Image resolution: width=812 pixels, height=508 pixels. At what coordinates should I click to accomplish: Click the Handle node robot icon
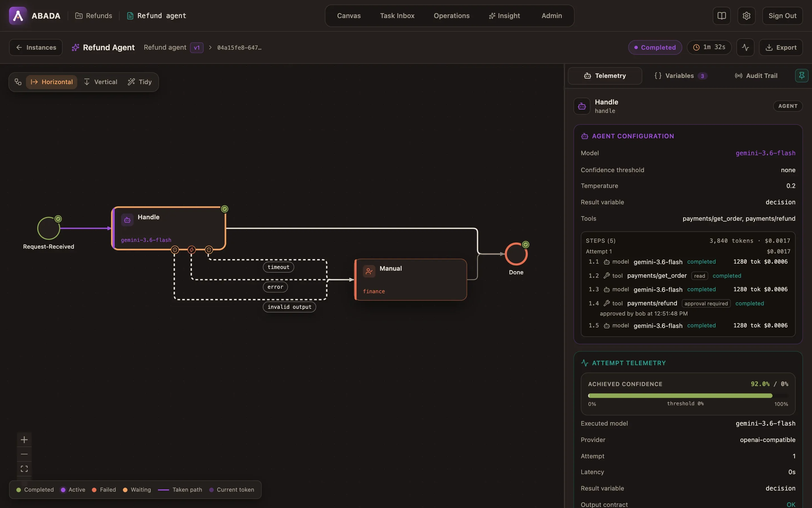click(x=127, y=220)
